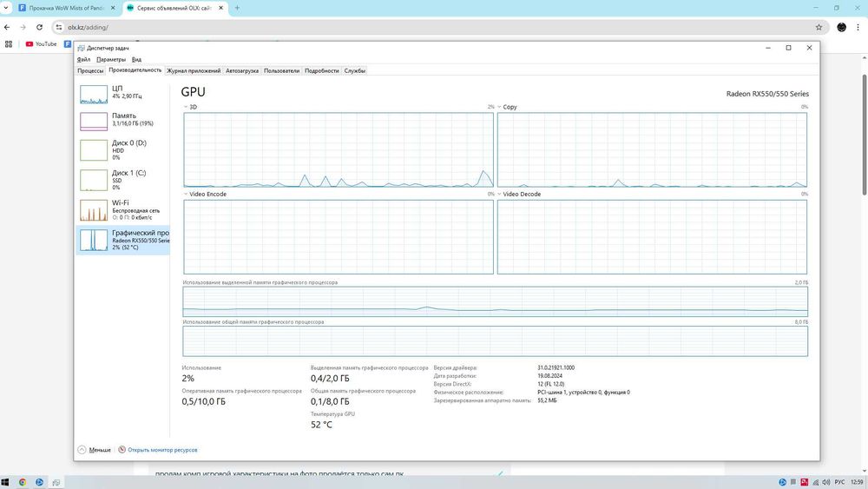
Task: Click the resource monitor icon beside the link
Action: coord(122,450)
